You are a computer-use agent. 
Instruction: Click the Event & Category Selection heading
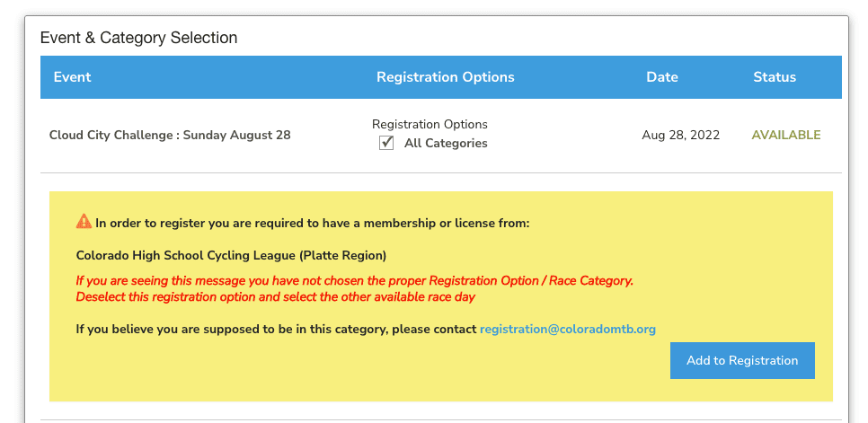[139, 38]
